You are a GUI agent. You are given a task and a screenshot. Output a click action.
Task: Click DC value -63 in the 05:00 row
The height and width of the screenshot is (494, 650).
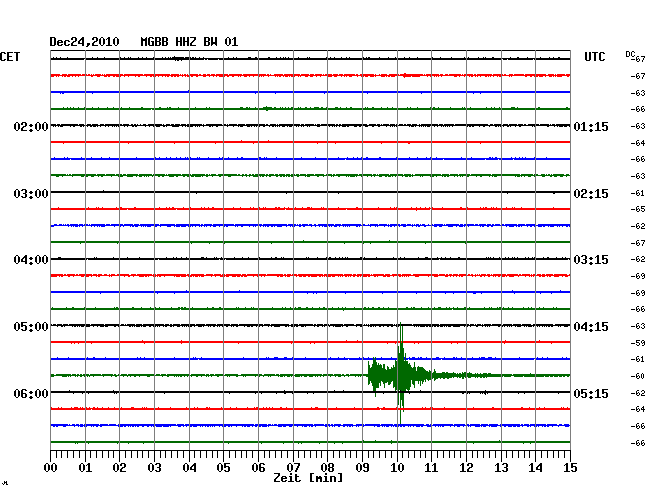pos(638,326)
